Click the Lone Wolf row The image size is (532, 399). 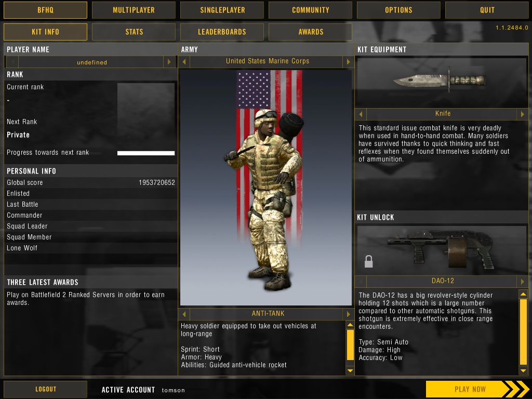pyautogui.click(x=91, y=248)
